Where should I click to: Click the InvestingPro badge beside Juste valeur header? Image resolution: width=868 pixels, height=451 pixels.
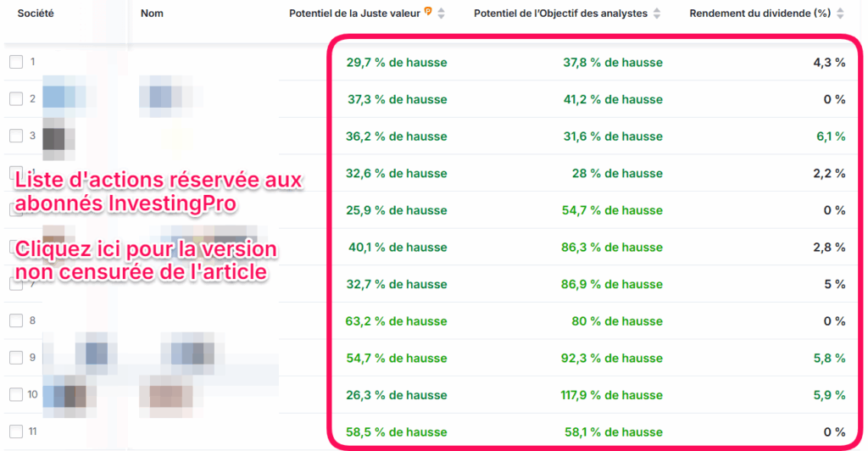[428, 13]
